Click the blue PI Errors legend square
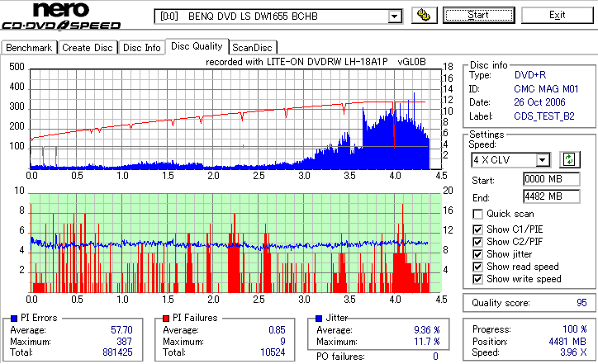 click(14, 319)
